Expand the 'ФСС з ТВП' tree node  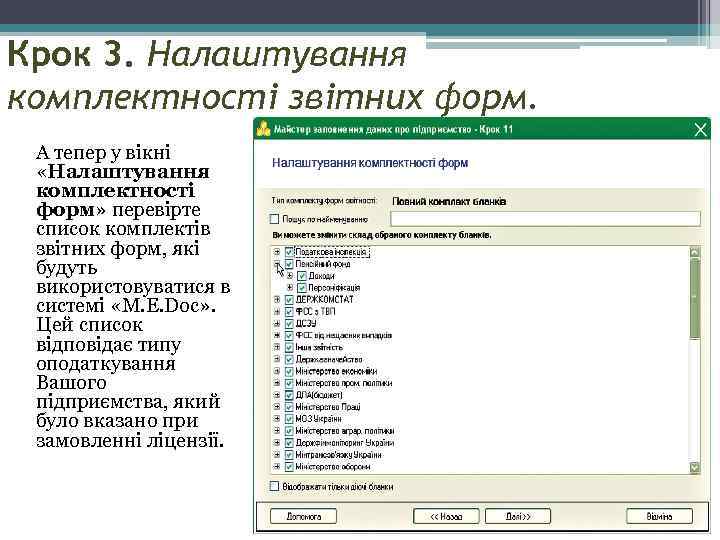click(x=277, y=312)
